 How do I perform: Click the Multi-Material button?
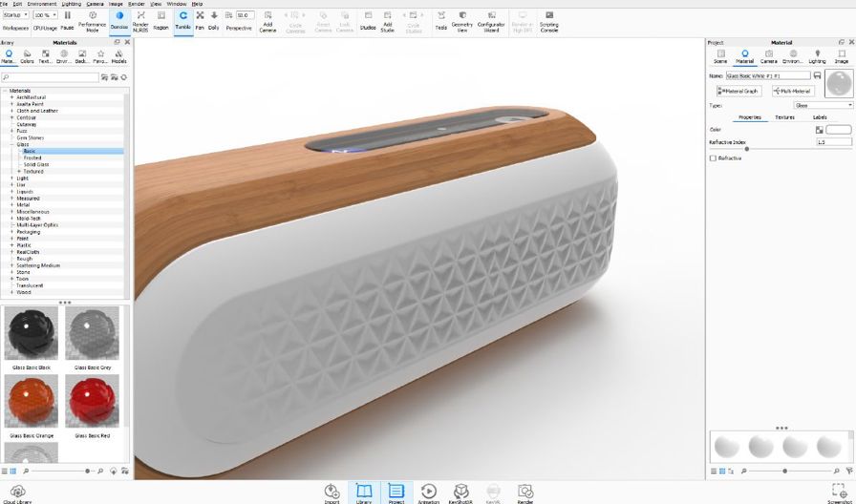[x=791, y=91]
